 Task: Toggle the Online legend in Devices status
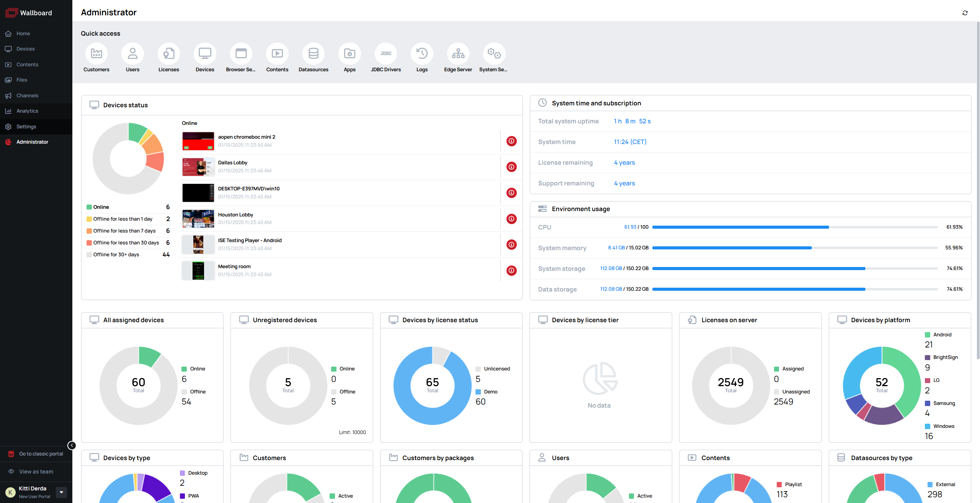coord(101,207)
